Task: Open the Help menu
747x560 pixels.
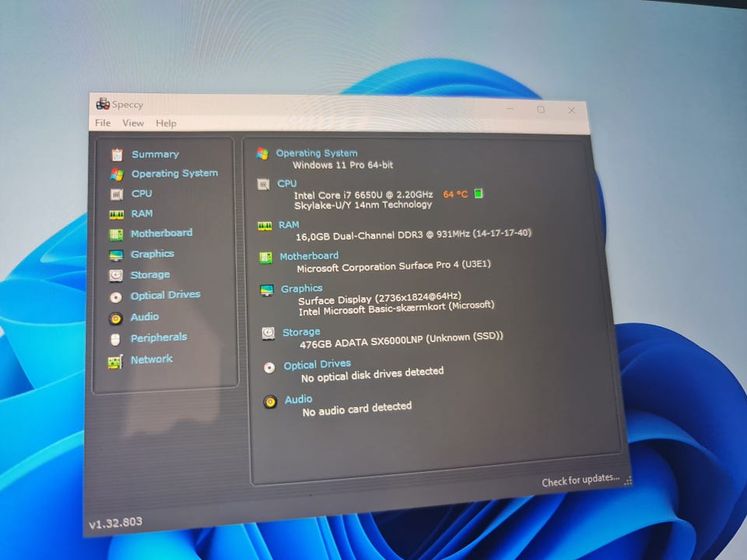Action: (x=166, y=124)
